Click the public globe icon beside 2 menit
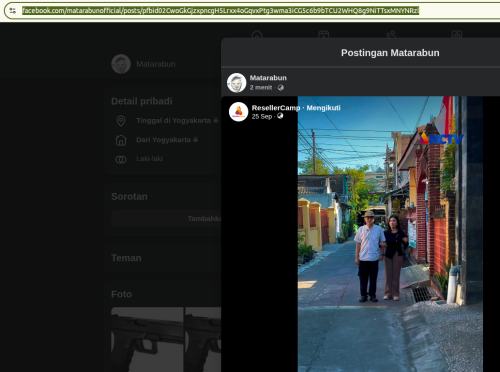 pos(281,87)
